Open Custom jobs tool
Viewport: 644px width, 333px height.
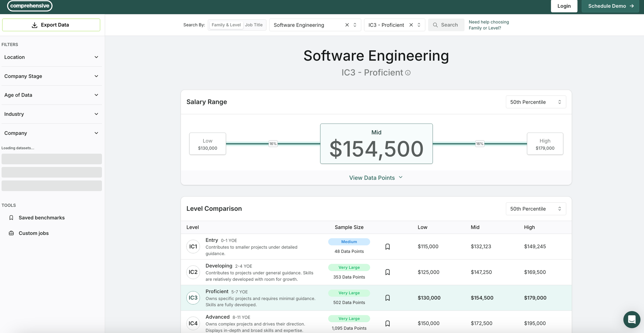pos(33,233)
